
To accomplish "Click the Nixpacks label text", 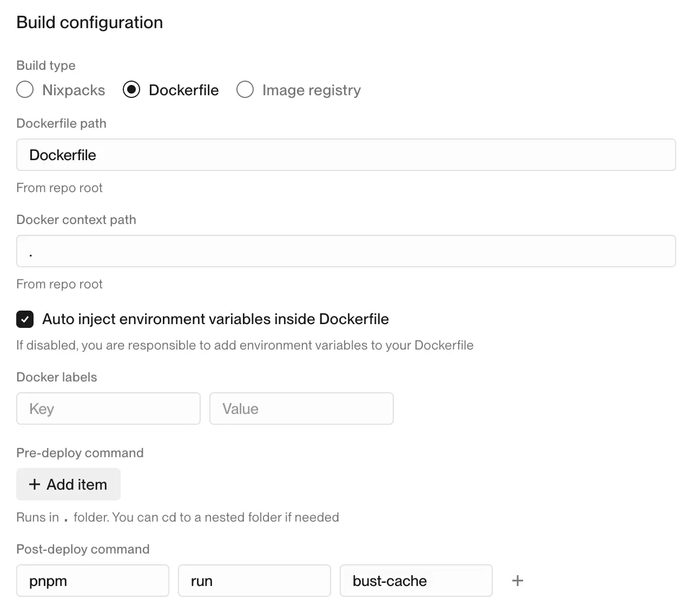I will pyautogui.click(x=74, y=90).
